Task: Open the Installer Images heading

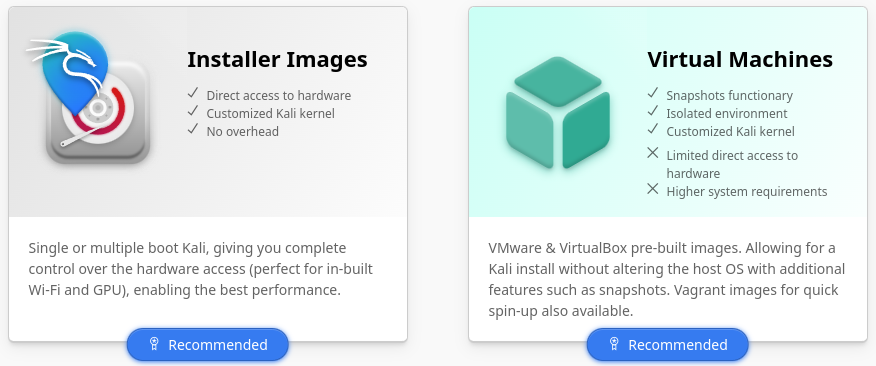Action: 277,59
